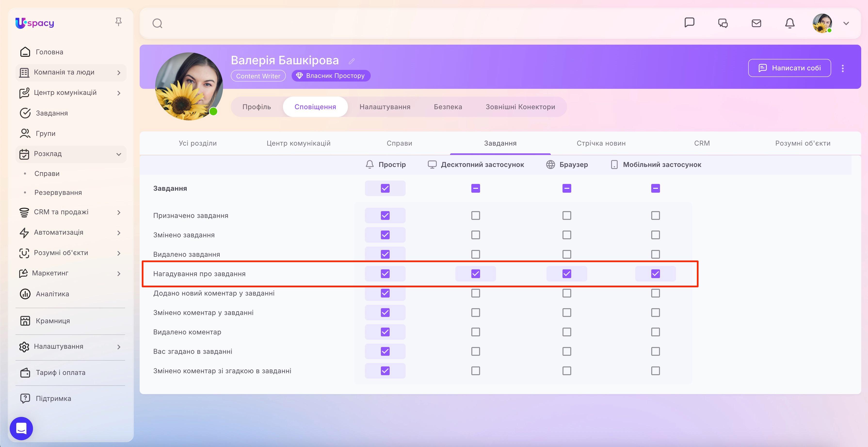Viewport: 868px width, 447px height.
Task: Click the Тариф і оплата wallet icon
Action: [x=25, y=372]
